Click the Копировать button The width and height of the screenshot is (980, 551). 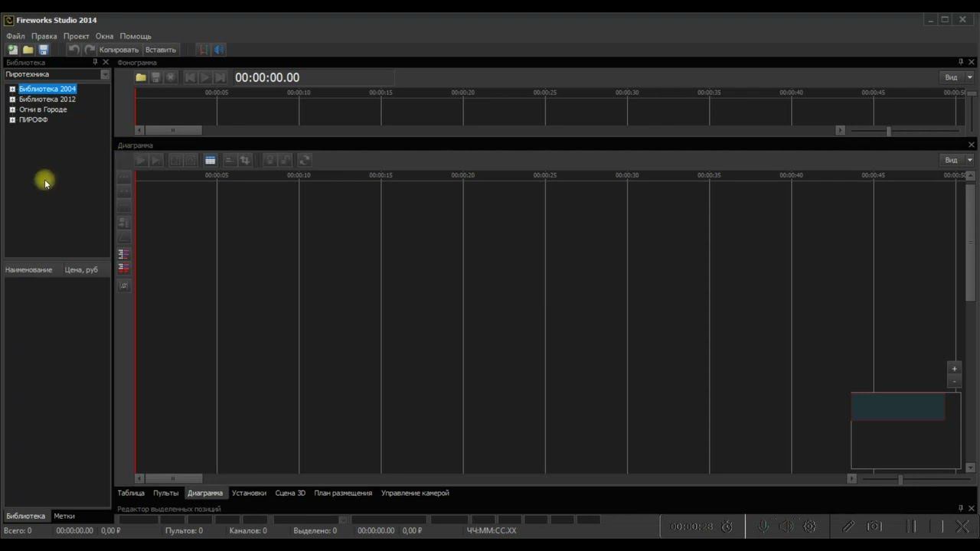(x=119, y=50)
